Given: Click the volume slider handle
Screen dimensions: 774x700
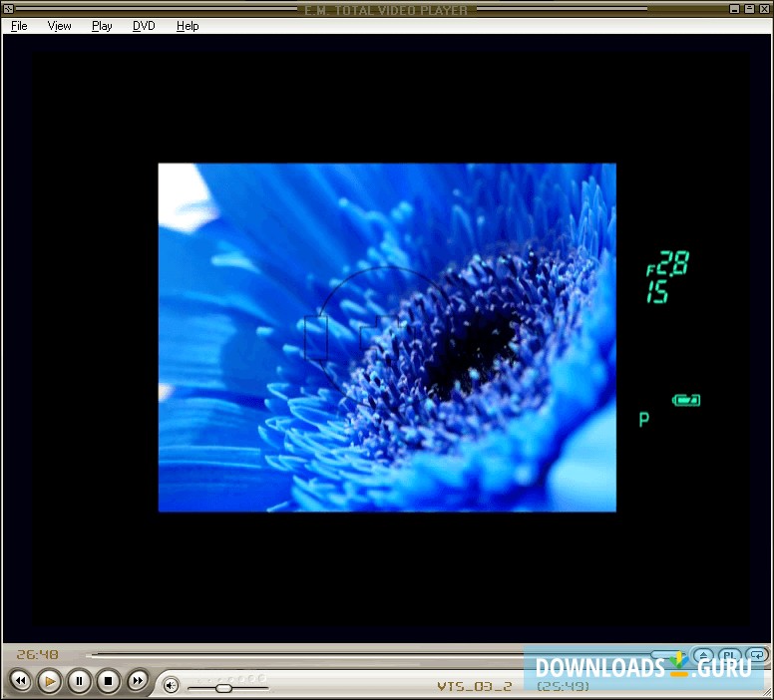Looking at the screenshot, I should [x=223, y=688].
